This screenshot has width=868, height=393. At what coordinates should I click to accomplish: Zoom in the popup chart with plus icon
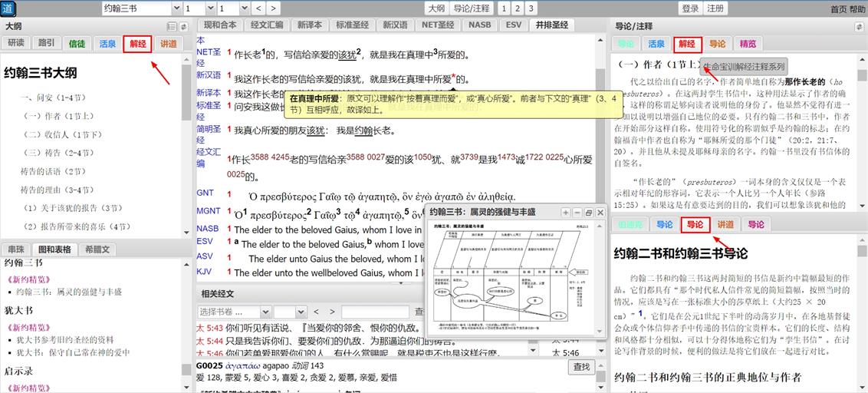pyautogui.click(x=566, y=212)
